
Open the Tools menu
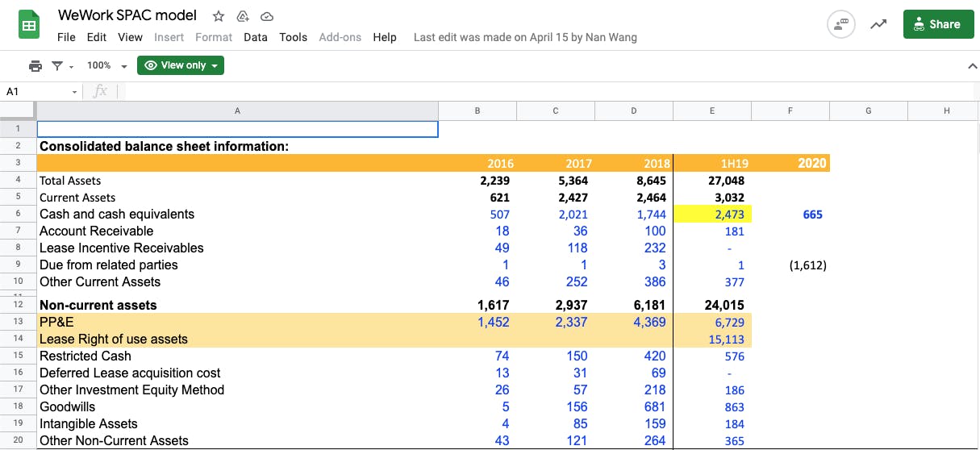[x=294, y=37]
